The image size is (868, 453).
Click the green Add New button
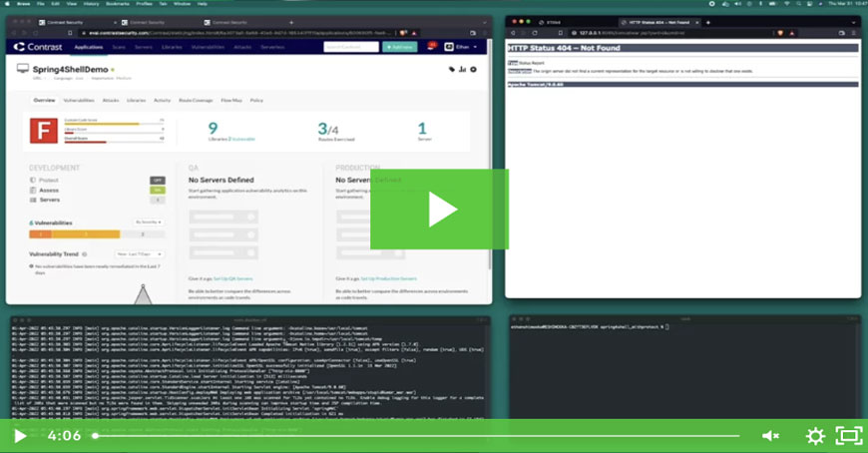pos(401,47)
